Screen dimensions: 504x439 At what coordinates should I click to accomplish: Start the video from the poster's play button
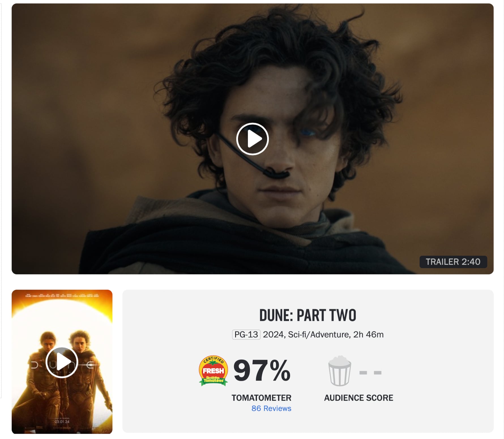pos(62,362)
